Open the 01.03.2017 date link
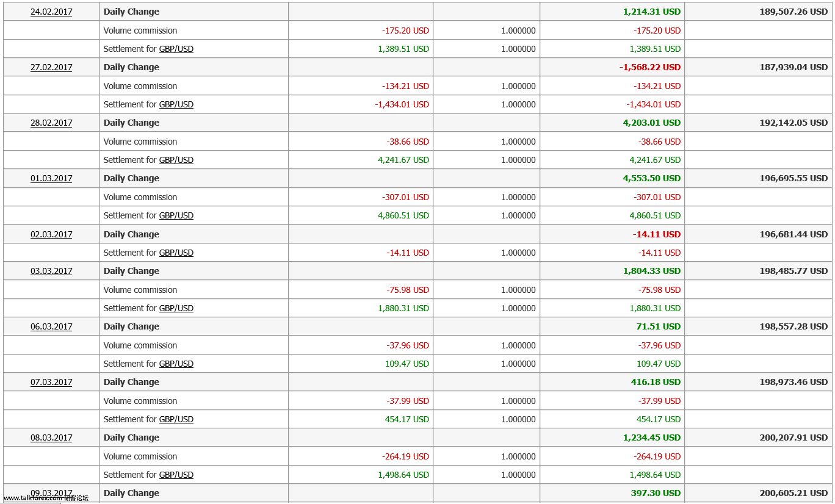Image resolution: width=835 pixels, height=504 pixels. tap(51, 178)
